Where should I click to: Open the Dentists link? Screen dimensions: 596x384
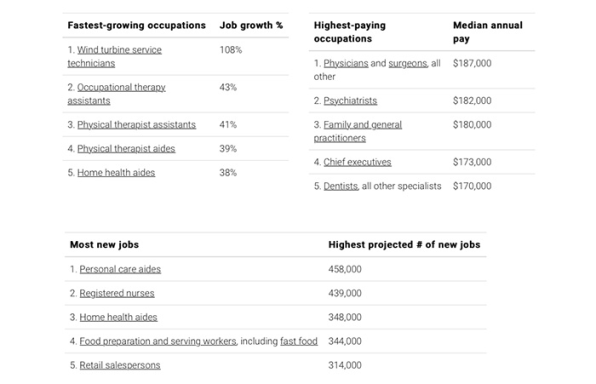point(341,186)
